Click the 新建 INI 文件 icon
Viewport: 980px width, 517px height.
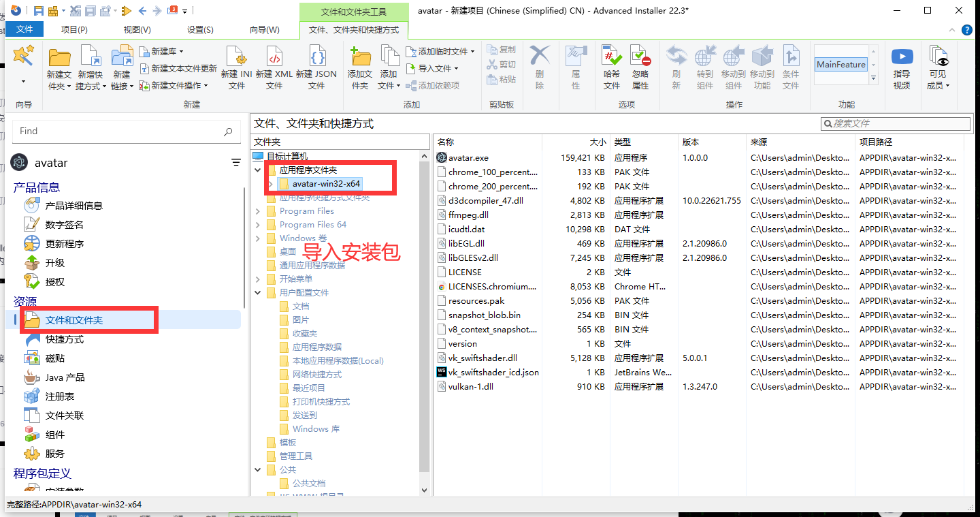[x=235, y=66]
